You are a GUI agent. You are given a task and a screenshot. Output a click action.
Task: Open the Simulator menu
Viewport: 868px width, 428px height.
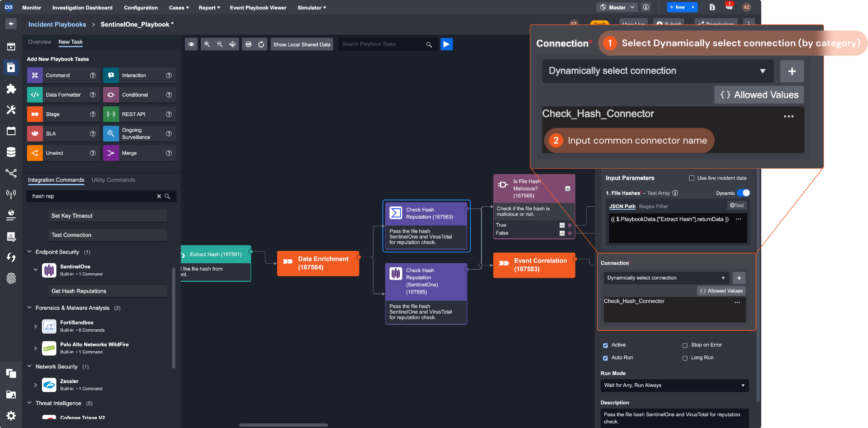pyautogui.click(x=312, y=8)
